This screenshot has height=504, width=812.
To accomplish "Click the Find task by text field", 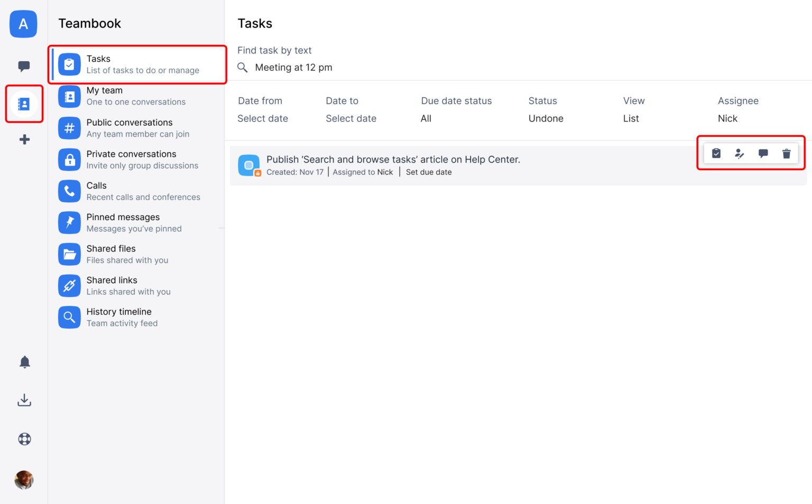I will tap(293, 68).
